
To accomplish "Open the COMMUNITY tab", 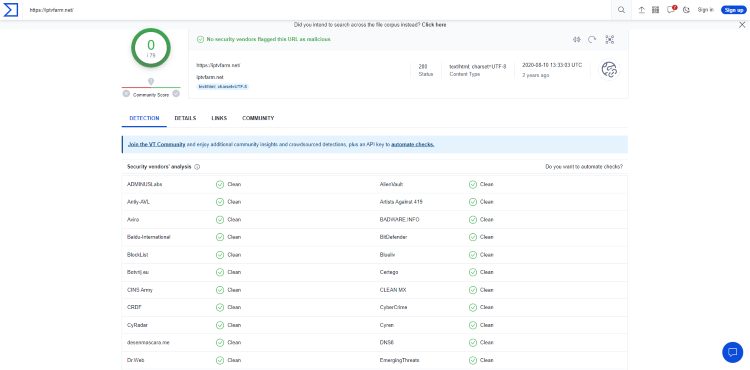I will point(258,118).
